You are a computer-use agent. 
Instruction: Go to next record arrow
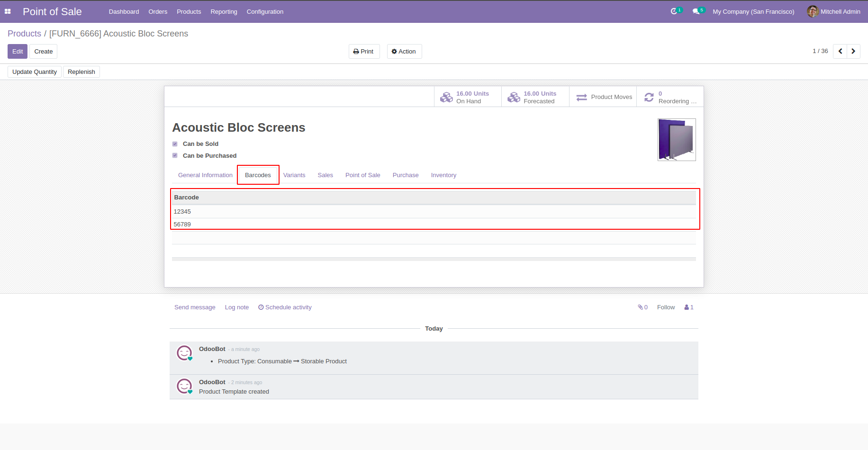[853, 51]
